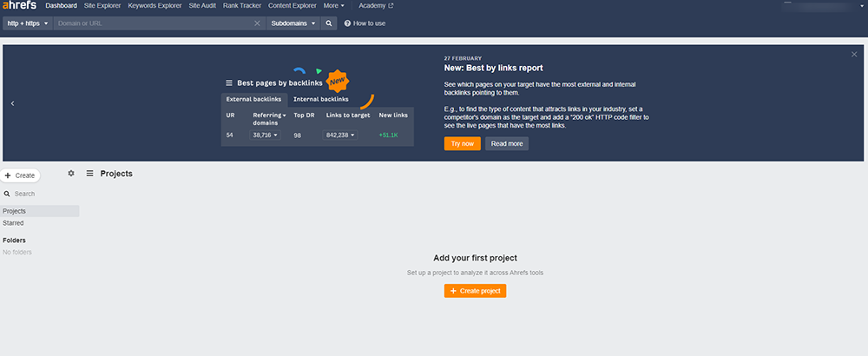Click hamburger icon beside Best pages by backlinks
Screen dimensions: 868x356
(229, 83)
